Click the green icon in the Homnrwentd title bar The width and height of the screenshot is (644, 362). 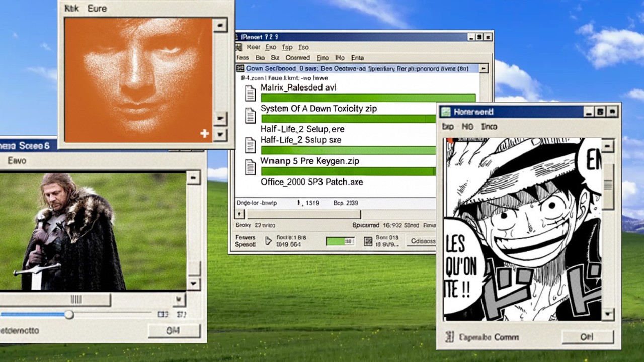pos(446,112)
